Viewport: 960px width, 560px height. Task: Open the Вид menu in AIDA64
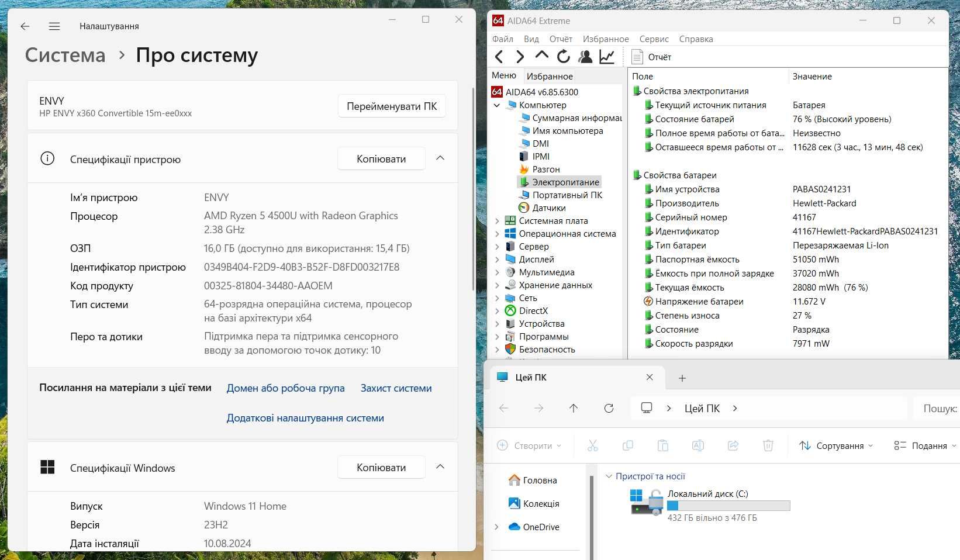tap(531, 39)
